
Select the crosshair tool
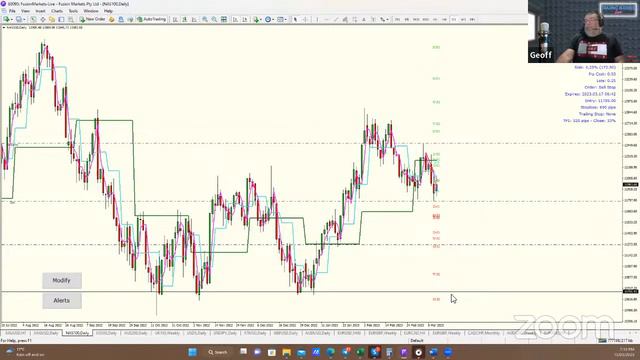(304, 19)
